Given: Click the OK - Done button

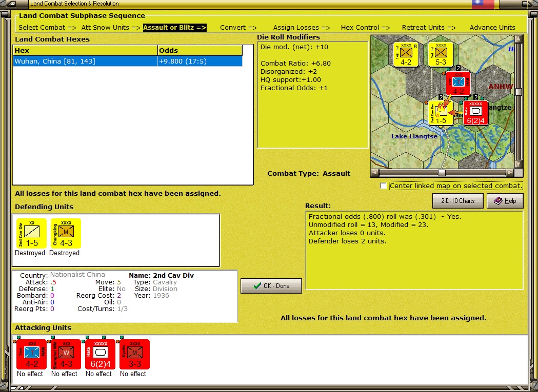Looking at the screenshot, I should tap(271, 286).
